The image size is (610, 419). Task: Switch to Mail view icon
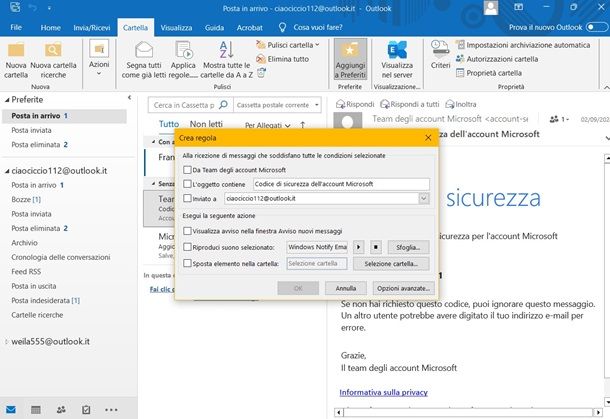pyautogui.click(x=11, y=410)
